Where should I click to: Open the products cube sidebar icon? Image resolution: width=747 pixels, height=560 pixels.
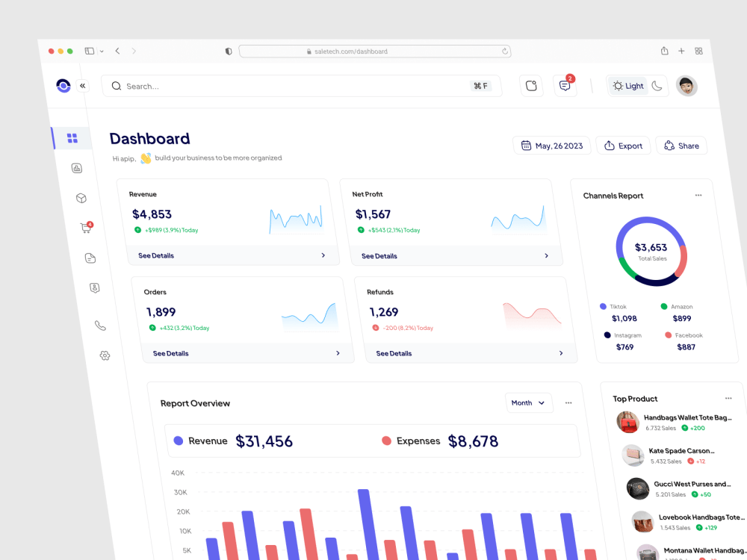(x=81, y=198)
